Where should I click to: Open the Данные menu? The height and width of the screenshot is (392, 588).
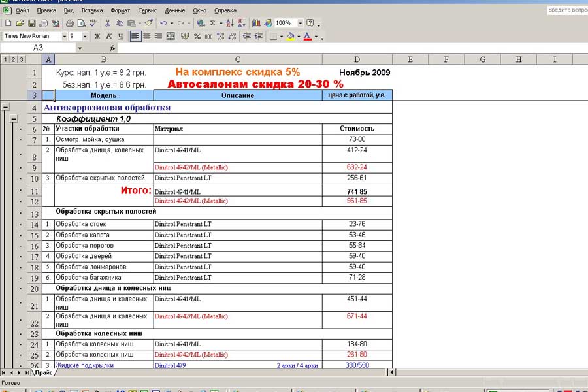174,10
